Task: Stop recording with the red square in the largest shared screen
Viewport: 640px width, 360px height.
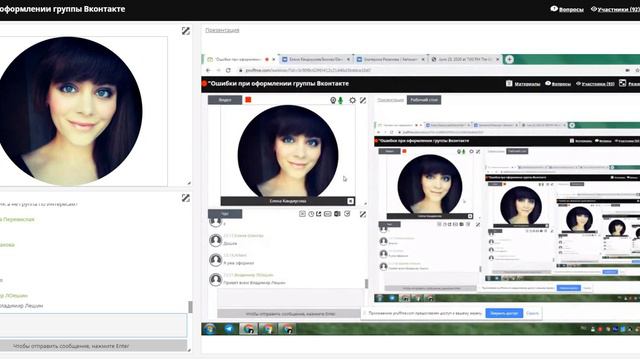Action: pyautogui.click(x=248, y=100)
